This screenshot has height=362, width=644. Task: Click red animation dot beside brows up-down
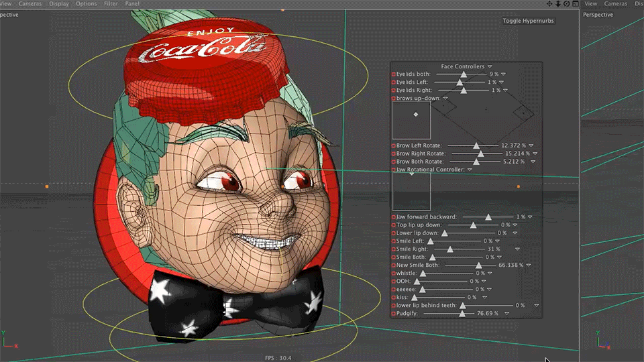tap(394, 99)
